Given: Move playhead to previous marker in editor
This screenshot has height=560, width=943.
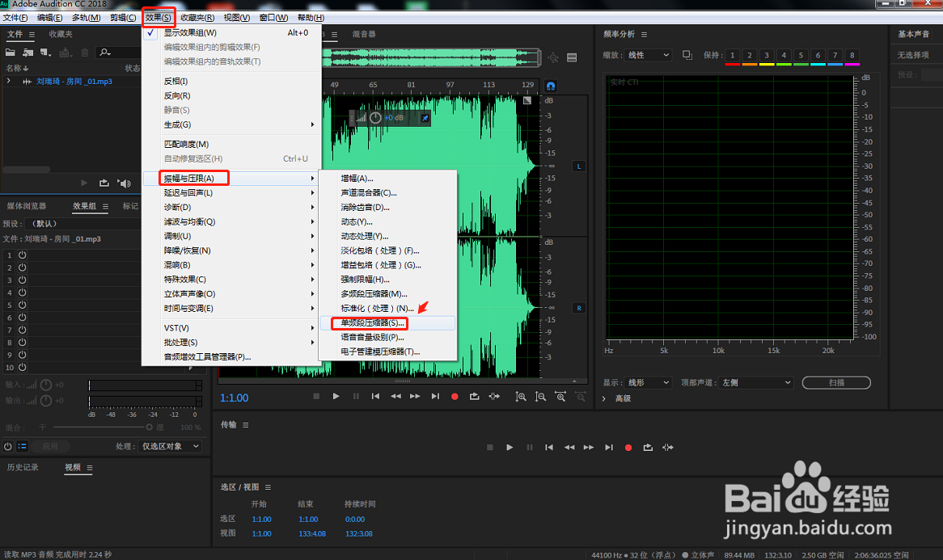Looking at the screenshot, I should (x=375, y=396).
